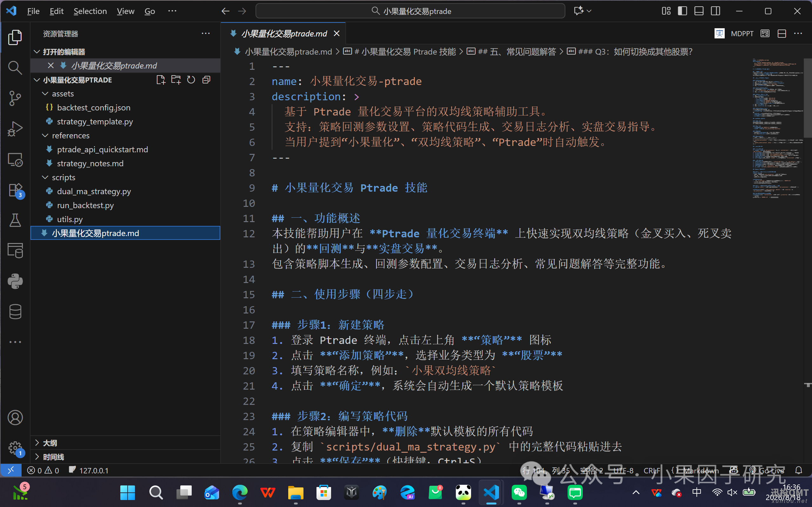812x507 pixels.
Task: Open the Customize Layout control
Action: [x=666, y=11]
